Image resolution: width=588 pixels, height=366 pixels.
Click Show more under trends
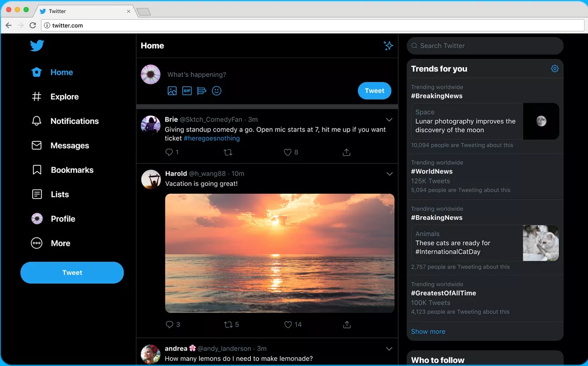pyautogui.click(x=428, y=332)
